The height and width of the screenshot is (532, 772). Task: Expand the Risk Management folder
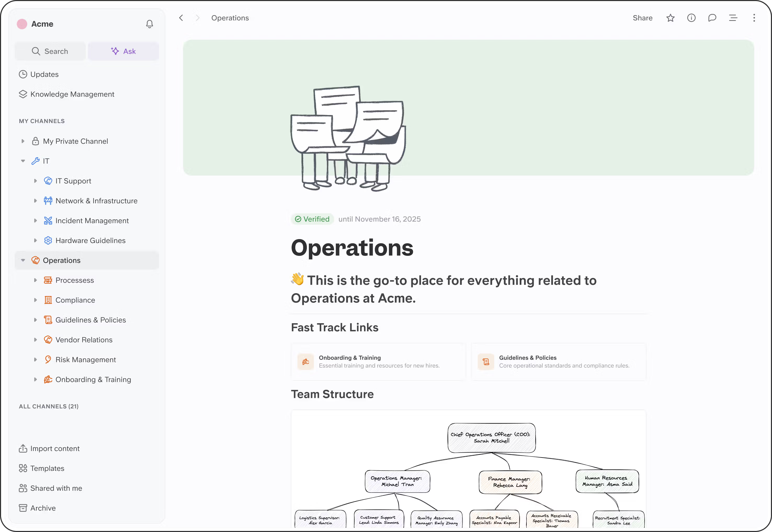point(35,360)
